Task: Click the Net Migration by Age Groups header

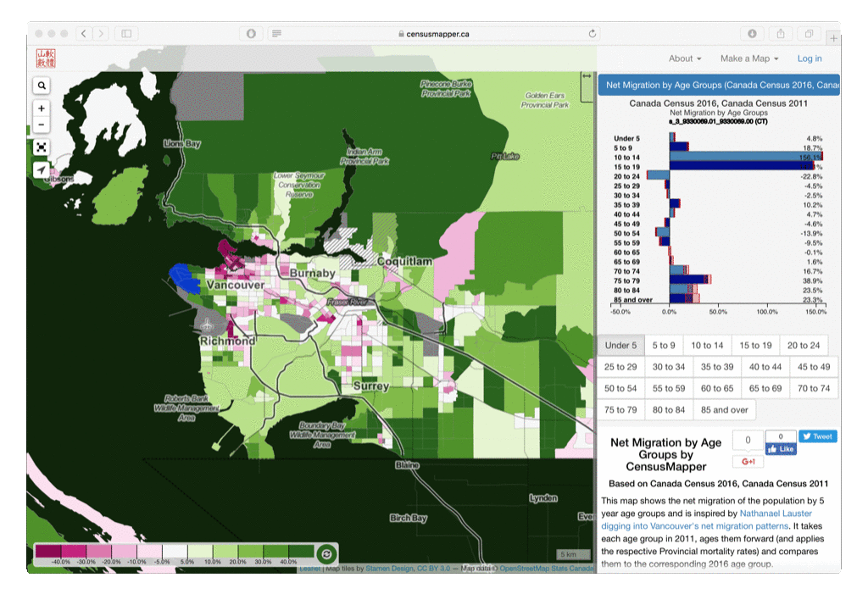Action: pyautogui.click(x=719, y=86)
